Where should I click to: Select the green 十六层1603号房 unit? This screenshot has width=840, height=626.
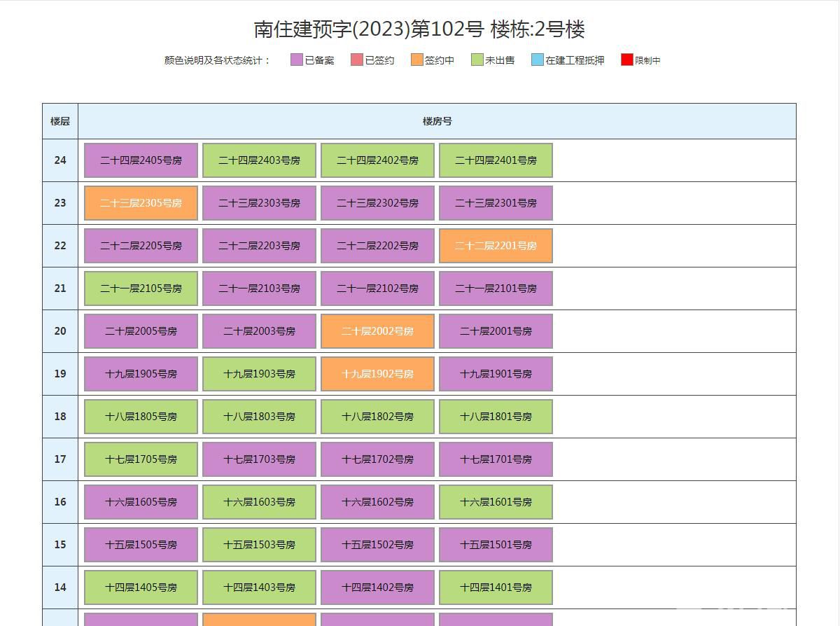259,502
